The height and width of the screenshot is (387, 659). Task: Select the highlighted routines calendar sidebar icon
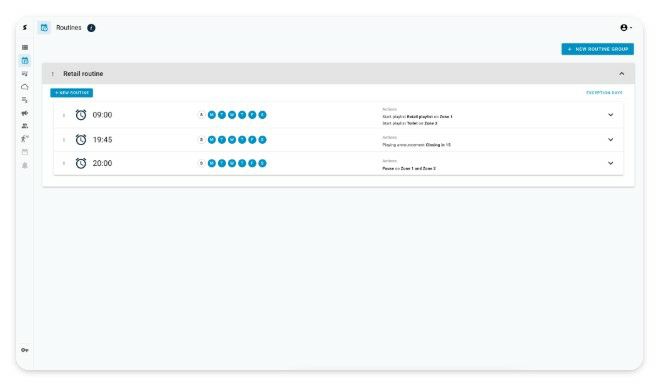[25, 61]
